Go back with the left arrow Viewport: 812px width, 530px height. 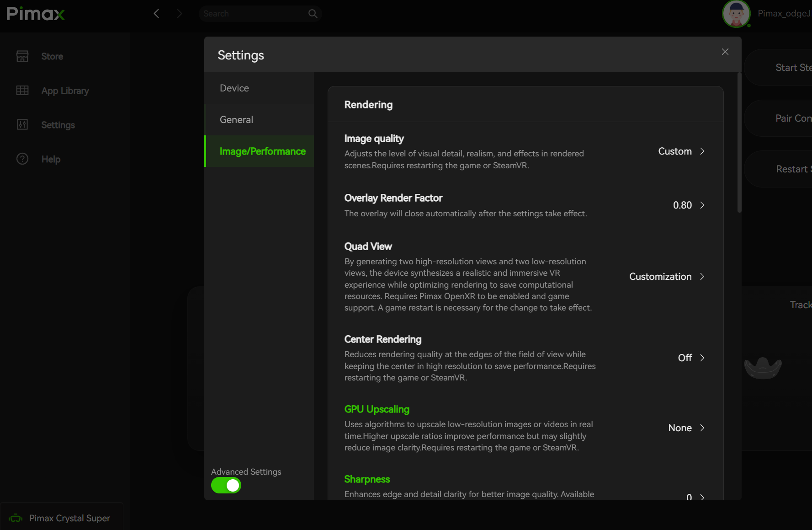[x=156, y=14]
